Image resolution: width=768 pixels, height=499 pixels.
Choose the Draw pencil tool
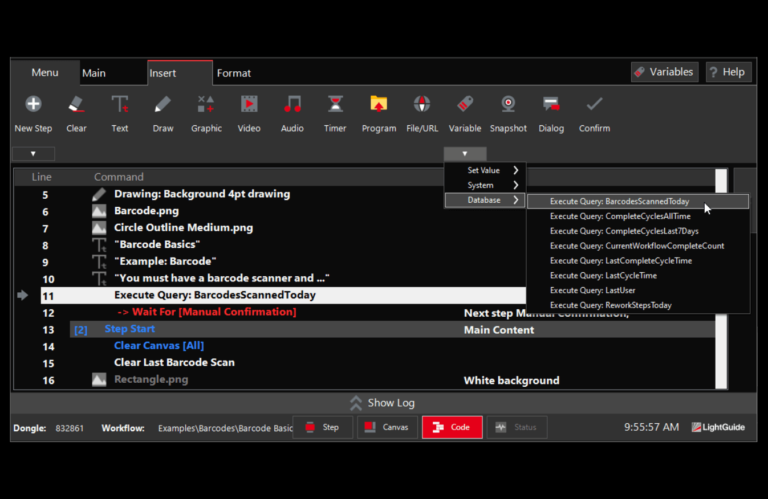(x=163, y=104)
